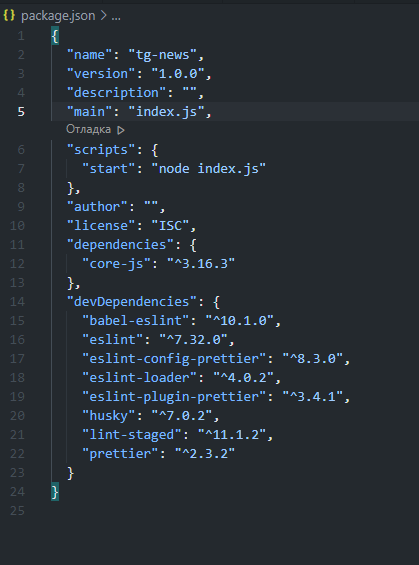Click the Отладка debug CodeLens link
The image size is (419, 565).
88,129
